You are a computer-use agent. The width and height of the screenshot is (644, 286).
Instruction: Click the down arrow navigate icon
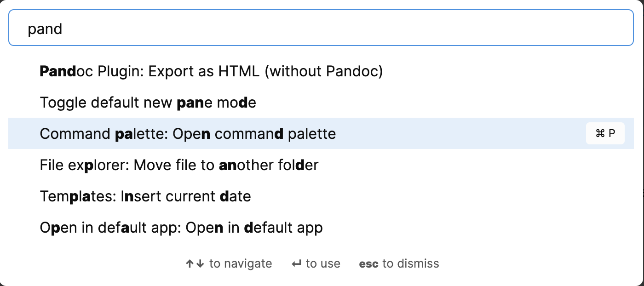[x=200, y=264]
